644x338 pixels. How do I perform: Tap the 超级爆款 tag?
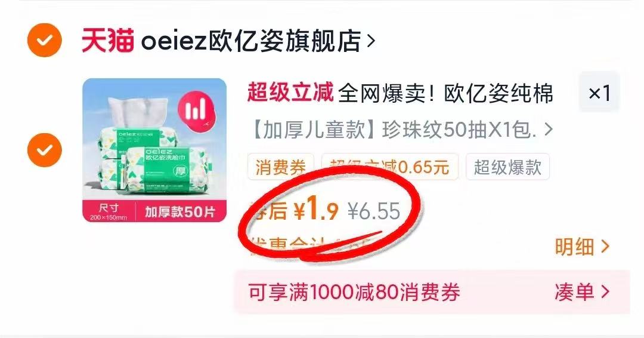pos(507,167)
